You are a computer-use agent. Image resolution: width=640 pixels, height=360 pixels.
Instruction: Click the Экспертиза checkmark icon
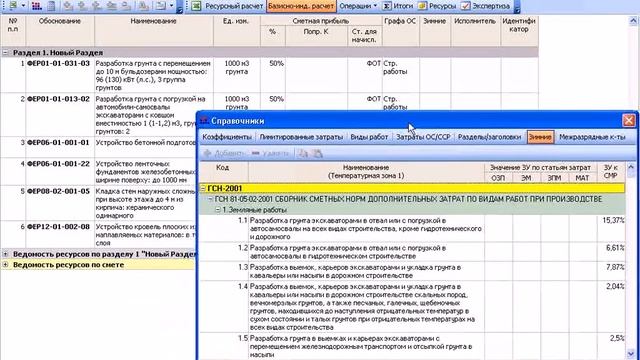465,6
